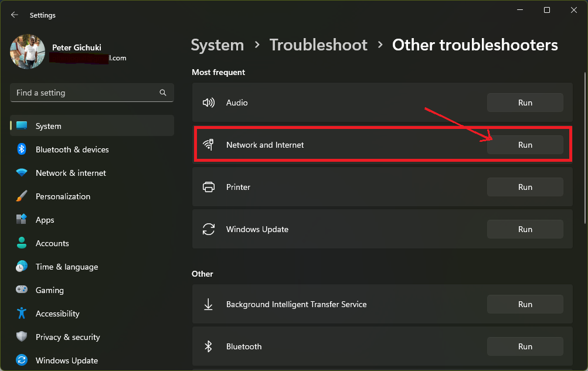Open Troubleshoot via breadcrumb link
Screen dimensions: 588x371
pyautogui.click(x=318, y=45)
